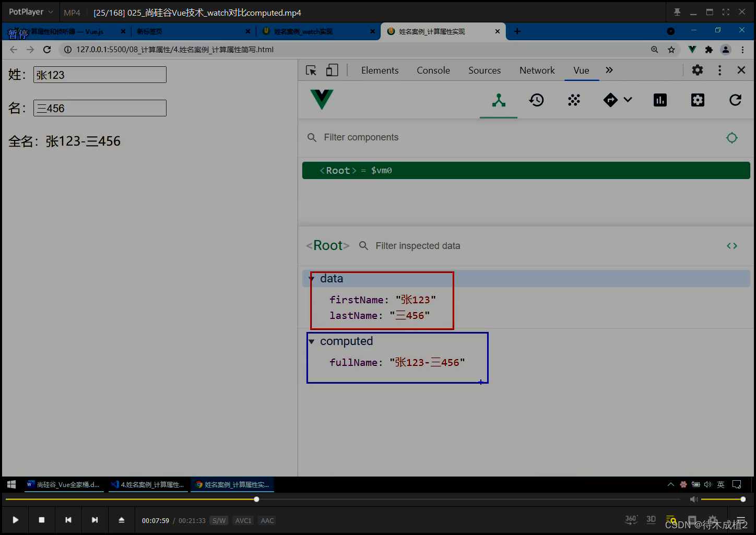
Task: Bookmark this page with the star icon
Action: [671, 50]
